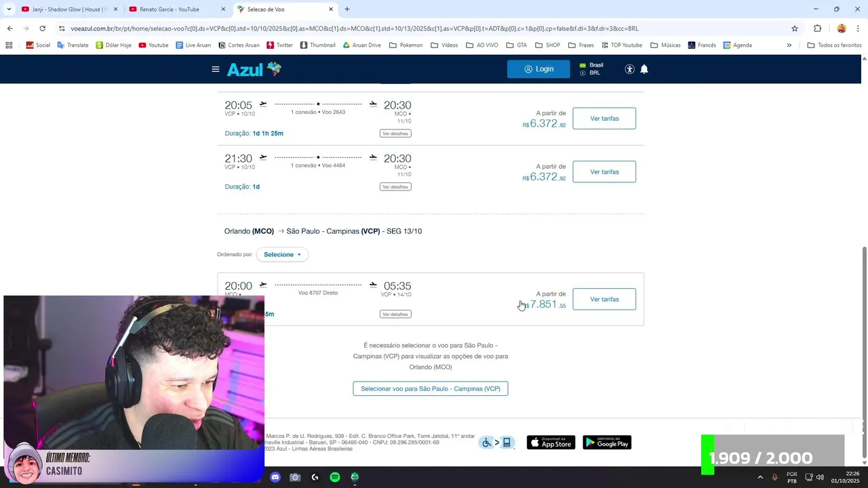The height and width of the screenshot is (488, 868).
Task: Click the Azul logo
Action: (x=254, y=69)
